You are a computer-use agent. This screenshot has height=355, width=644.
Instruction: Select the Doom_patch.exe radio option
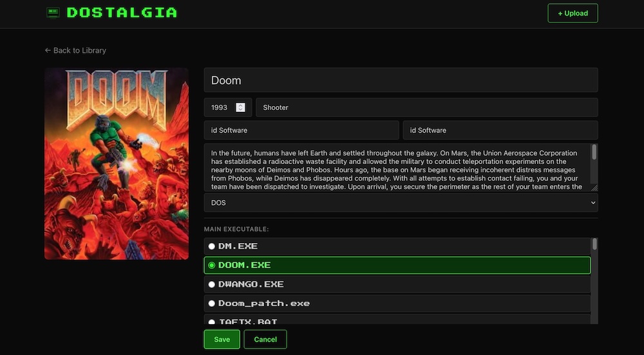pos(211,304)
